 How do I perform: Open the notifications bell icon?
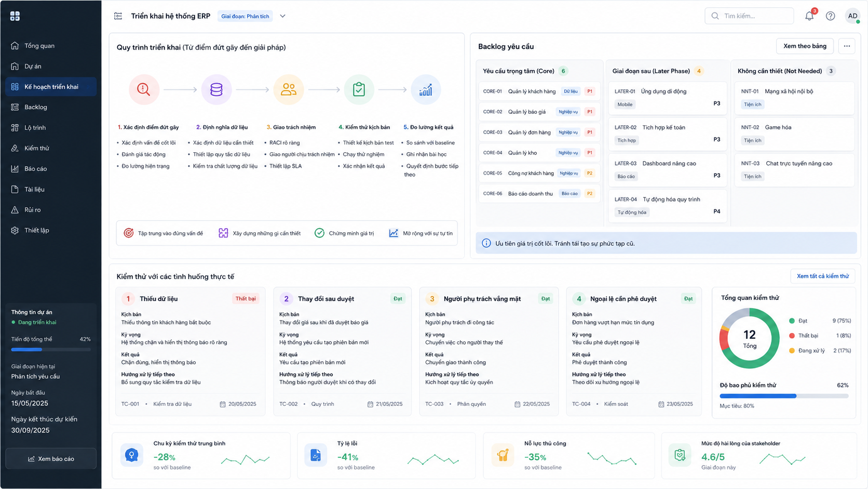[x=809, y=16]
